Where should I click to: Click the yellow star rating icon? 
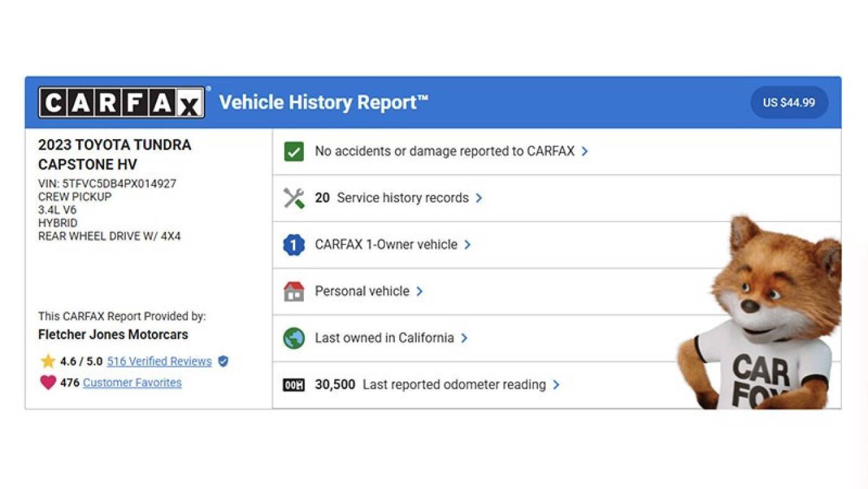[x=48, y=361]
